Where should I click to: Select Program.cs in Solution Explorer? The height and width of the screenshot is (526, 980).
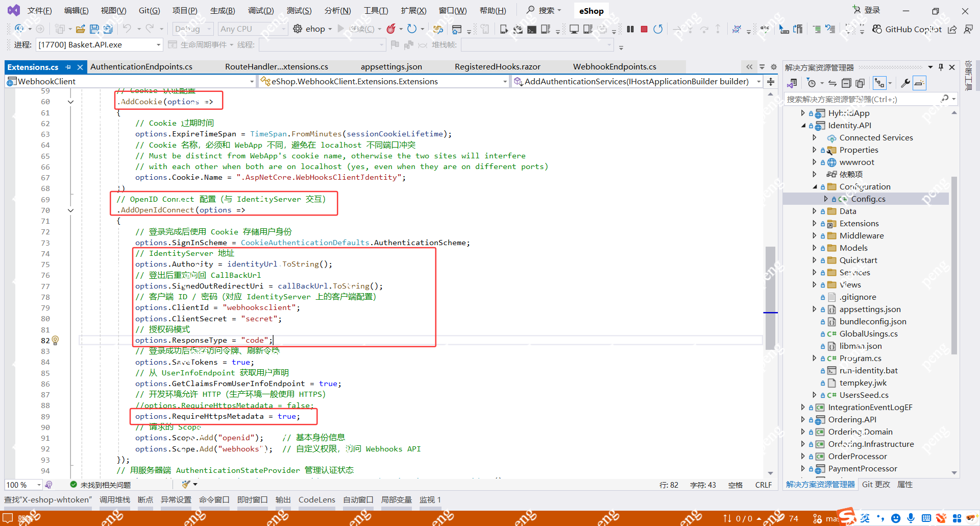pos(860,358)
